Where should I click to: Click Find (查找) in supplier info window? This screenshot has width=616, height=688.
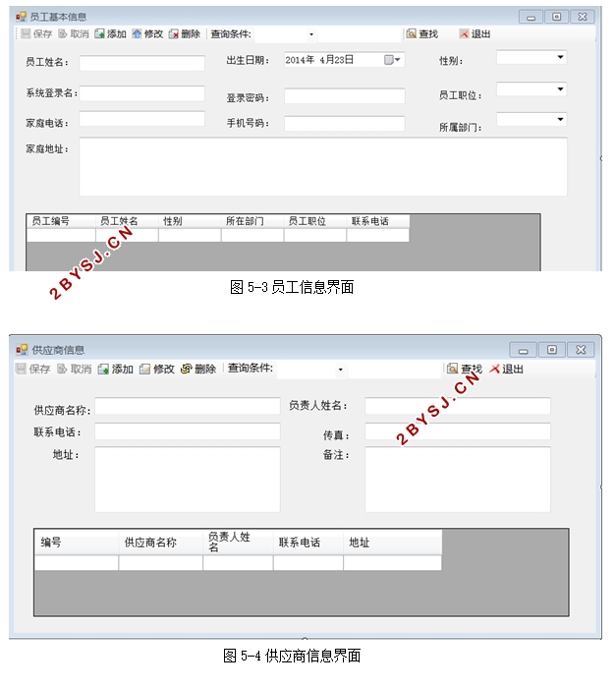point(464,369)
